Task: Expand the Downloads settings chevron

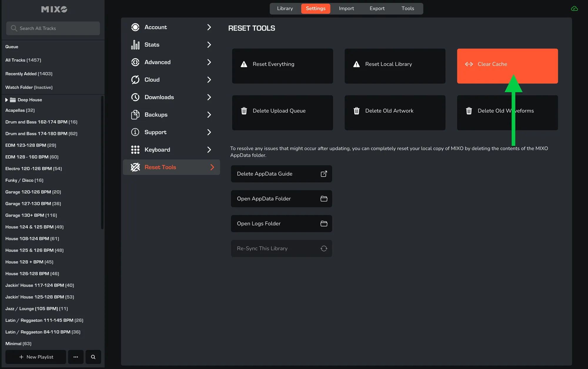Action: coord(209,97)
